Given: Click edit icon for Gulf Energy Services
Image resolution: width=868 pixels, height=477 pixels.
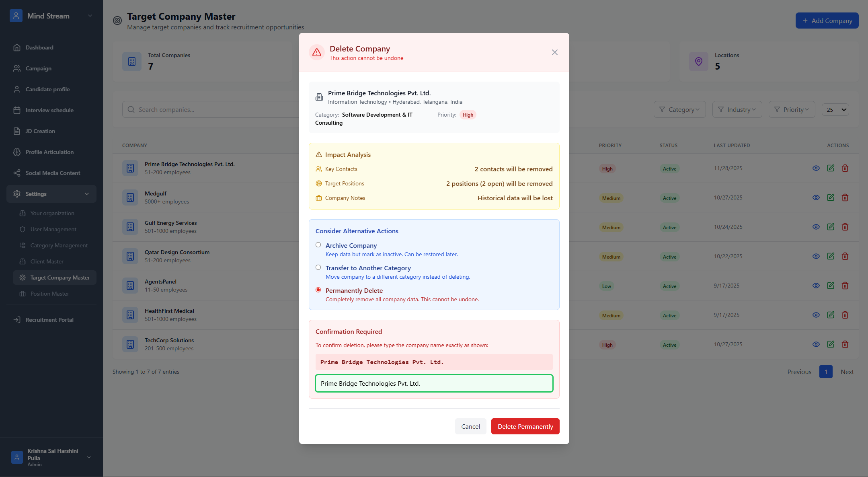Looking at the screenshot, I should click(x=830, y=227).
